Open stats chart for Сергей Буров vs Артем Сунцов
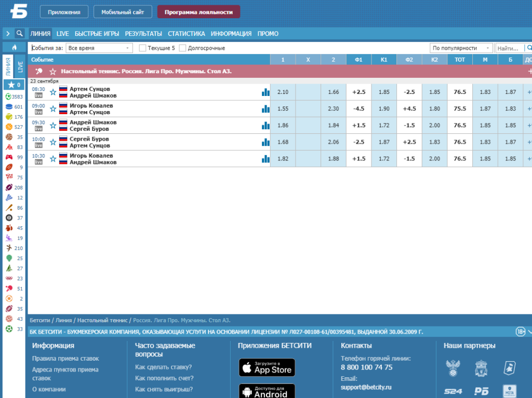The width and height of the screenshot is (532, 398). pos(265,142)
